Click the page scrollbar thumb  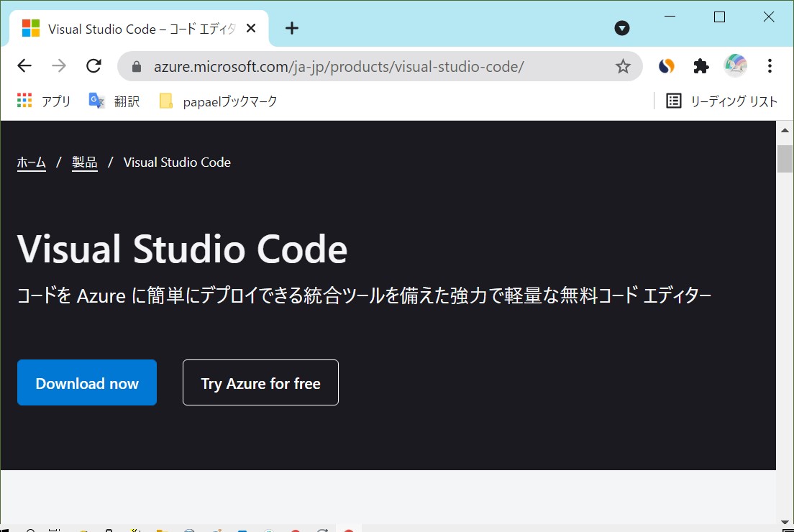click(785, 159)
